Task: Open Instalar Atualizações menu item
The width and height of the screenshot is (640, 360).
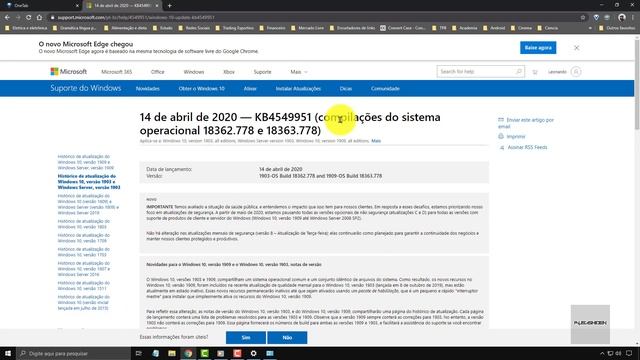Action: (298, 89)
